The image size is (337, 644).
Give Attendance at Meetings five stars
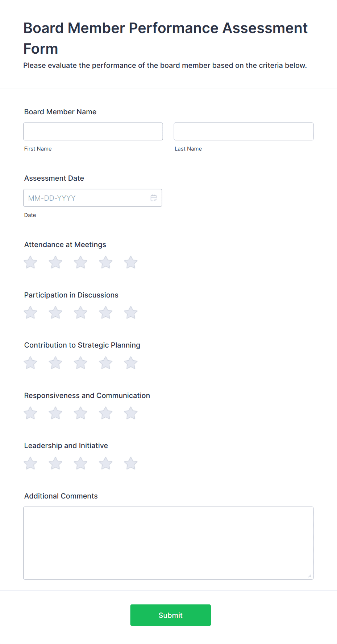point(131,262)
